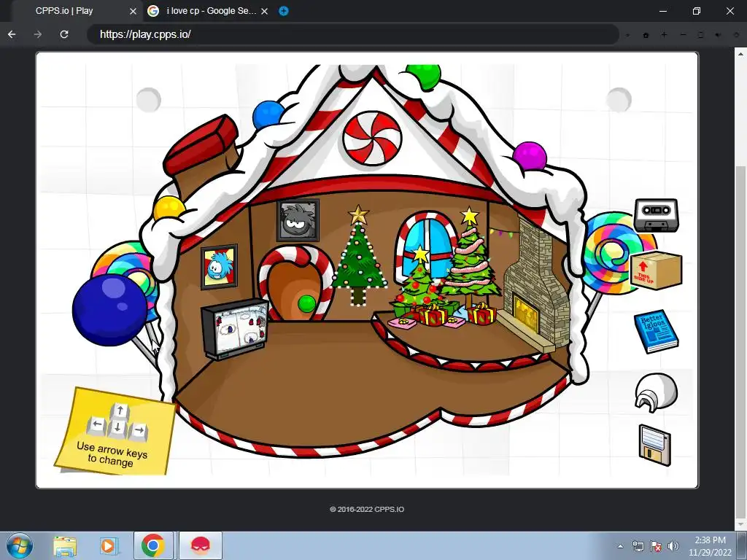
Task: Open the cassette tape music icon
Action: coord(656,215)
